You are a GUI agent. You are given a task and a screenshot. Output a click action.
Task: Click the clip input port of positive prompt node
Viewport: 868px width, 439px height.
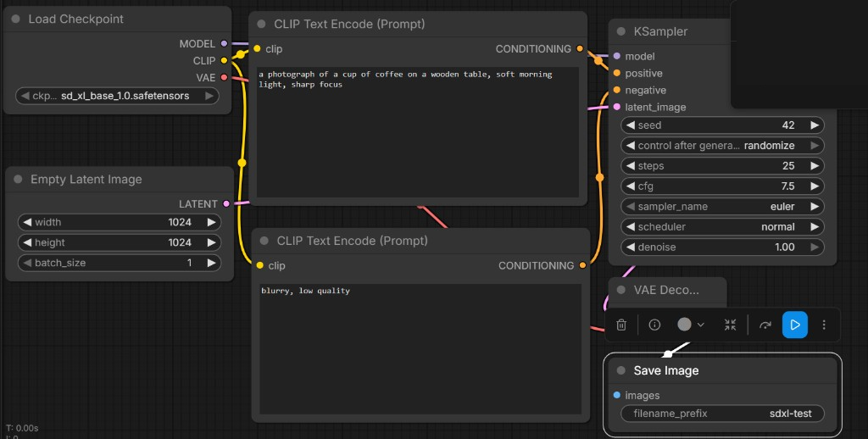(257, 48)
